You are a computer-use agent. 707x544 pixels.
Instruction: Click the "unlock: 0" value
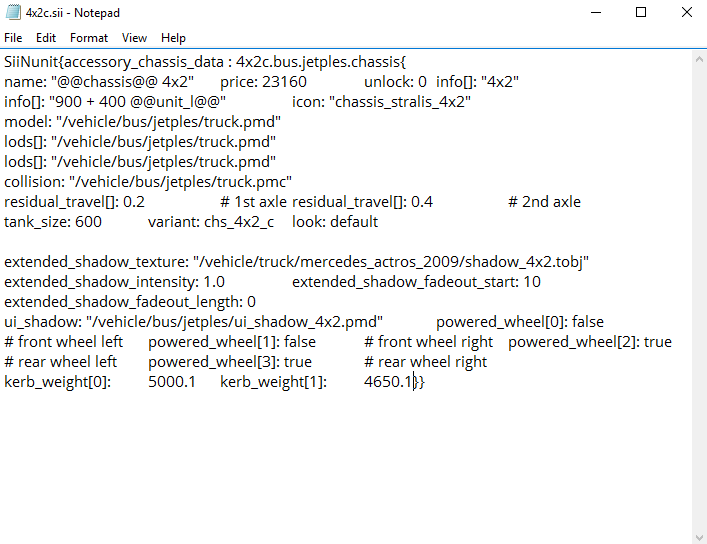[x=395, y=82]
